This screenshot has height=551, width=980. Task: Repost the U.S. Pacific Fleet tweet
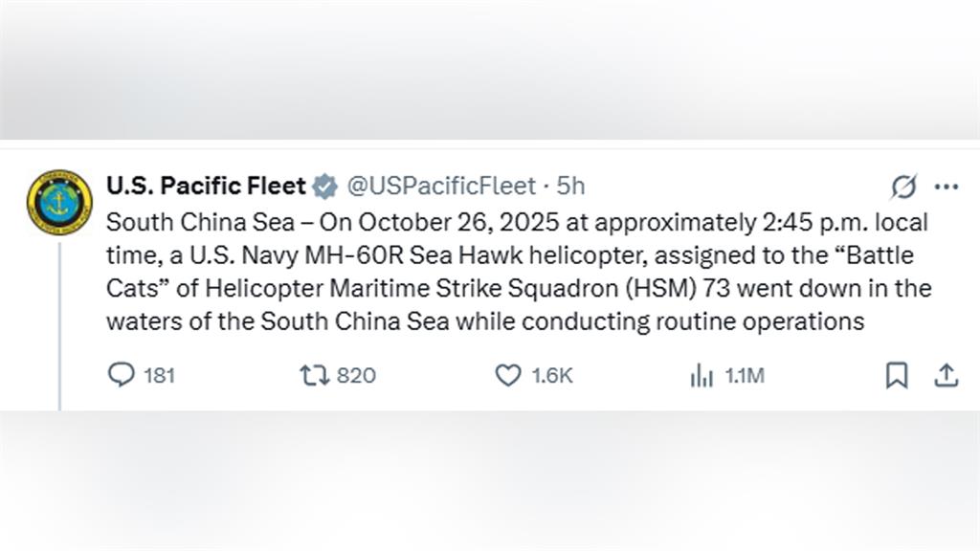(314, 376)
